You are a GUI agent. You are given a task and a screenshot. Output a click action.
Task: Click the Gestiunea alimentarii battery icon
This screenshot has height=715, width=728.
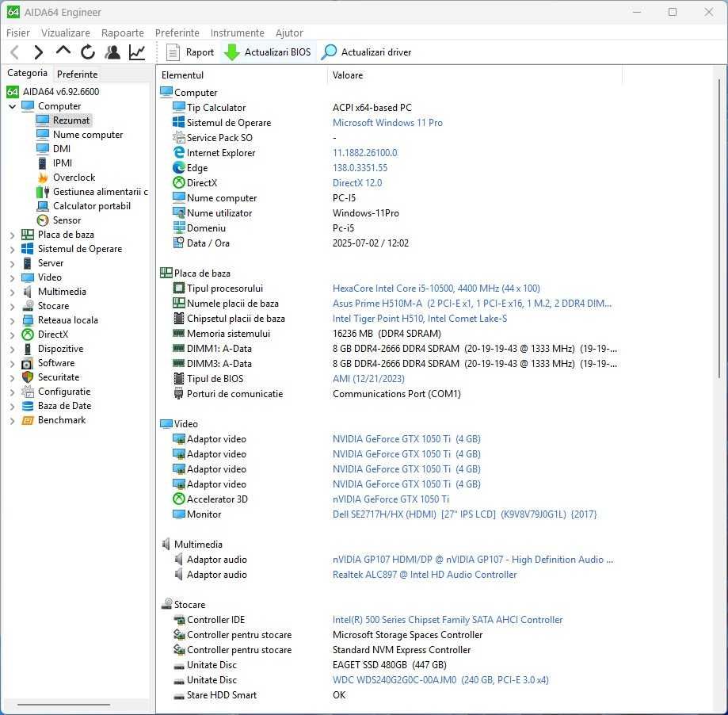pos(43,192)
